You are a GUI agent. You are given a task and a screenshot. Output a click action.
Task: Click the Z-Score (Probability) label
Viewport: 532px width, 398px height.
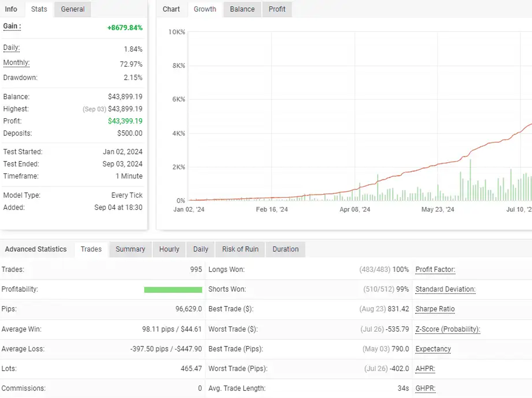pyautogui.click(x=447, y=329)
